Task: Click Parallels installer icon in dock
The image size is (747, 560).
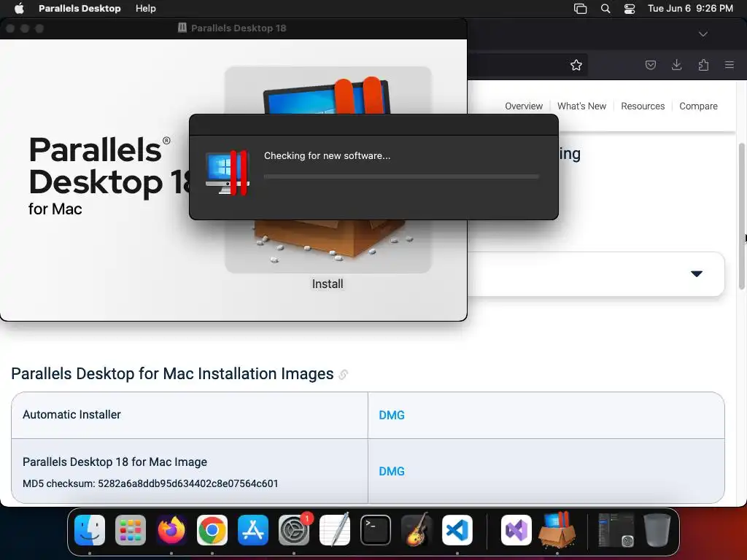Action: click(557, 530)
